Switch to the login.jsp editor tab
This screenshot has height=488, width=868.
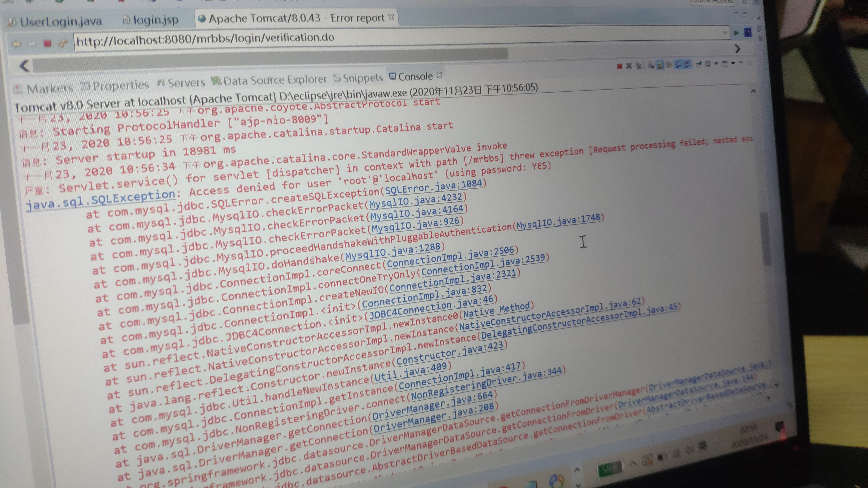(151, 20)
